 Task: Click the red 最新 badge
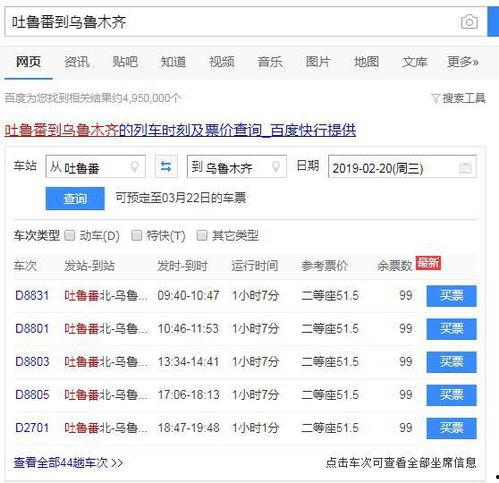pos(428,263)
